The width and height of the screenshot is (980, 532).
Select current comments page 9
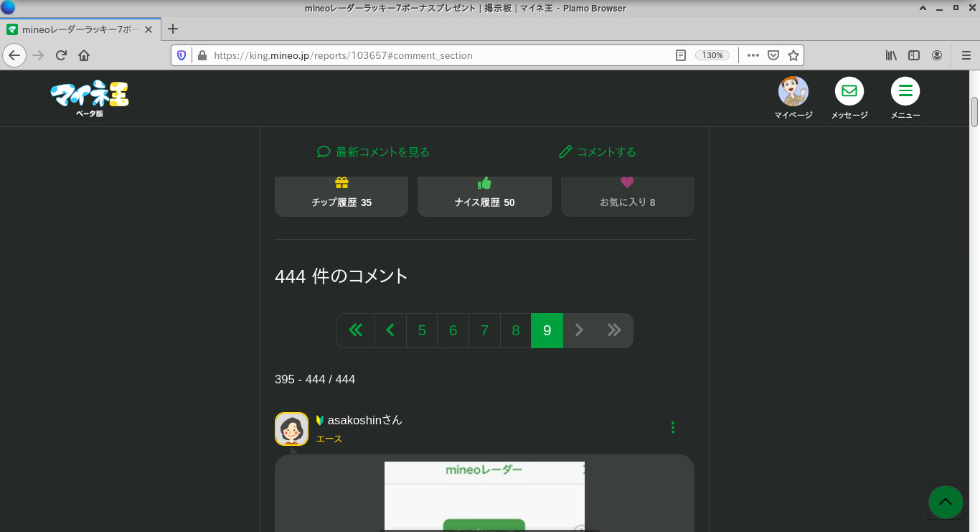pyautogui.click(x=547, y=330)
